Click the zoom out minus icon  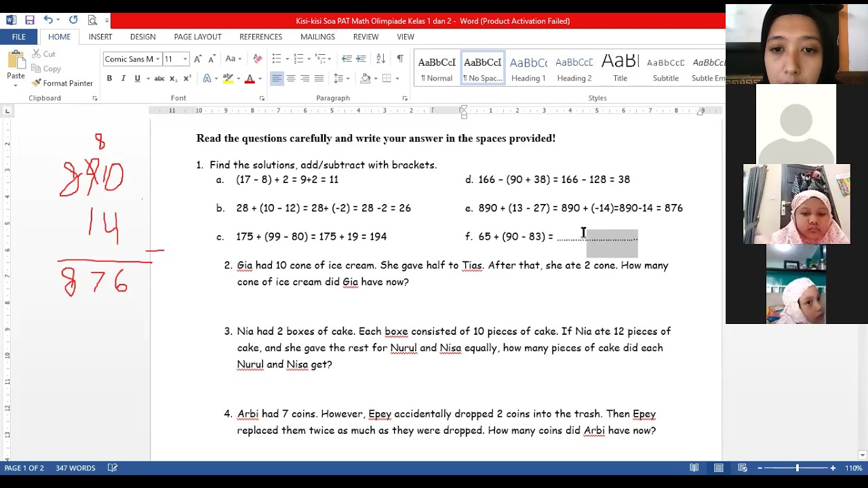pyautogui.click(x=760, y=468)
